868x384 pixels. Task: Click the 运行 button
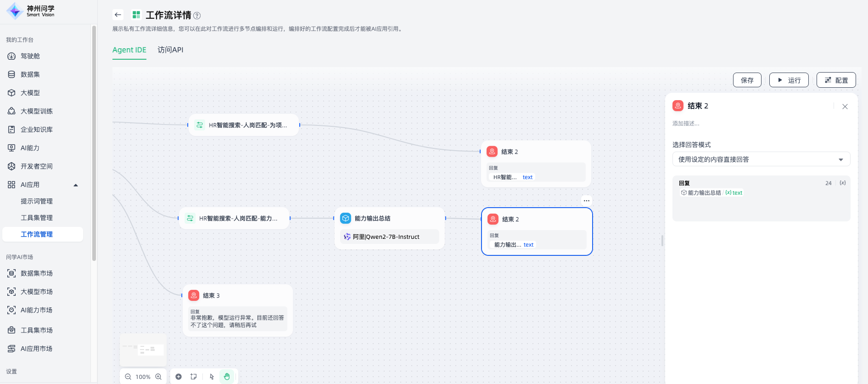[x=789, y=80]
